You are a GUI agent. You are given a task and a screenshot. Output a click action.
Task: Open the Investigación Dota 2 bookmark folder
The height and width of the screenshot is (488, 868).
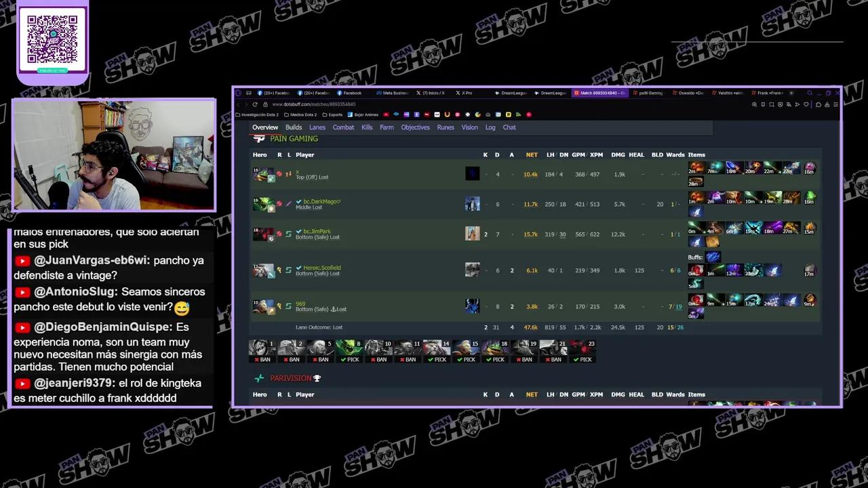pos(258,115)
